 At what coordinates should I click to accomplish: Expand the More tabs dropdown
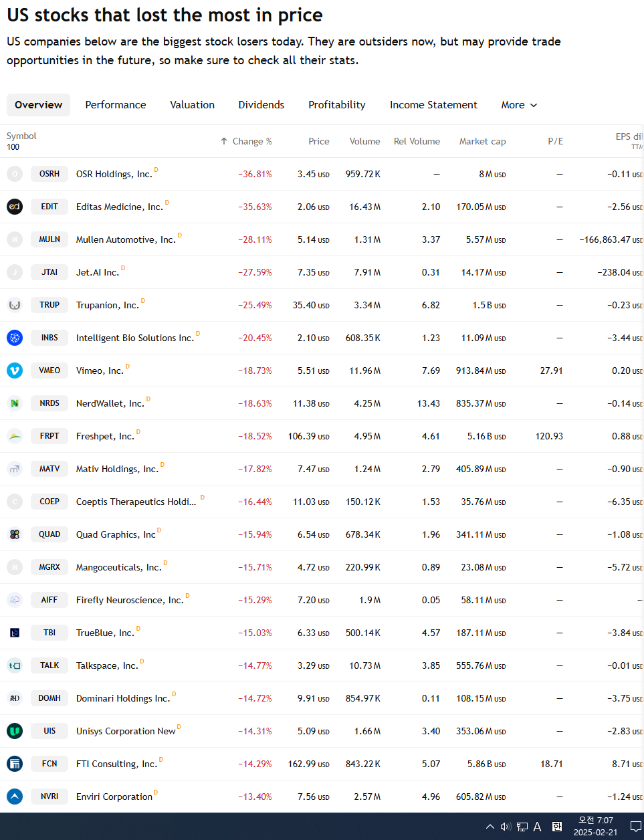pyautogui.click(x=519, y=105)
